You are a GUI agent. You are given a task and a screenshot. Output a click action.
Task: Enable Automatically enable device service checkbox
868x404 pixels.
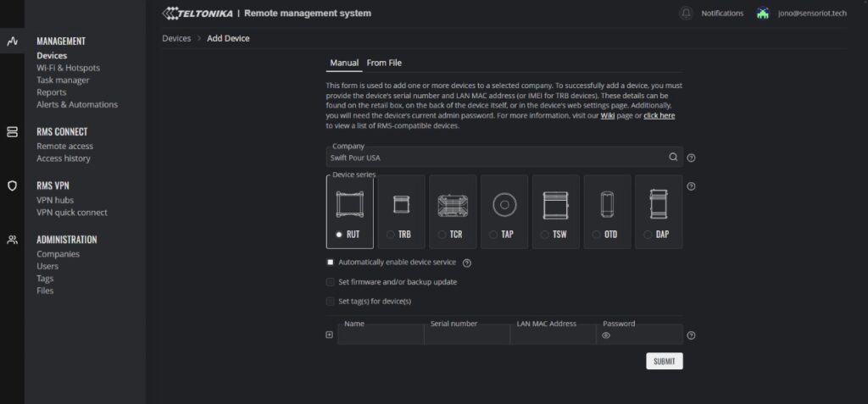331,263
